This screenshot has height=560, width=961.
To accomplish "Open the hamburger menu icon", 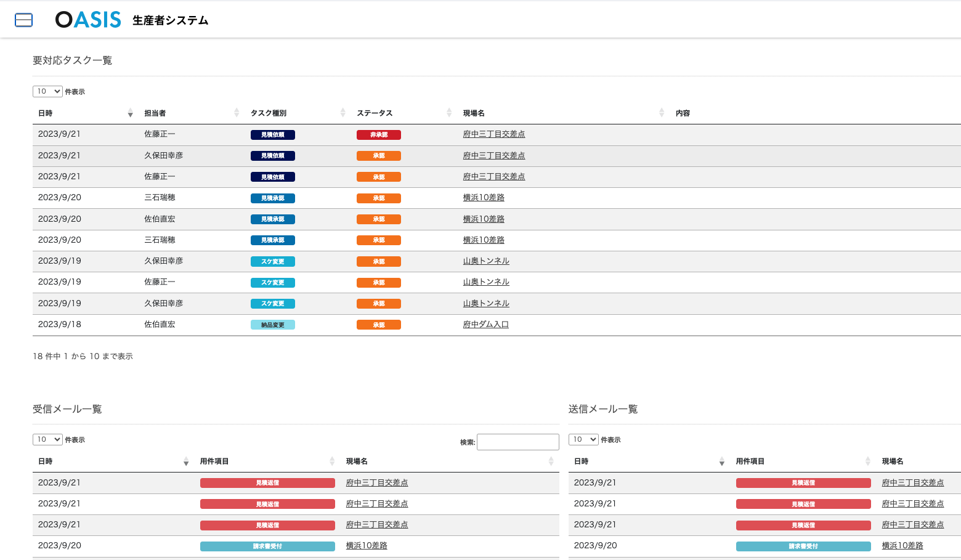I will (x=23, y=20).
